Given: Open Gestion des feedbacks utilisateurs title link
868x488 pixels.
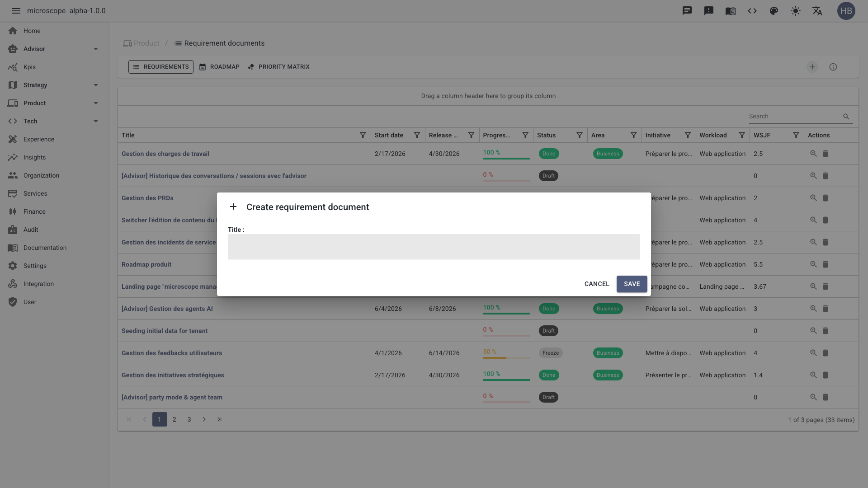Looking at the screenshot, I should coord(172,353).
